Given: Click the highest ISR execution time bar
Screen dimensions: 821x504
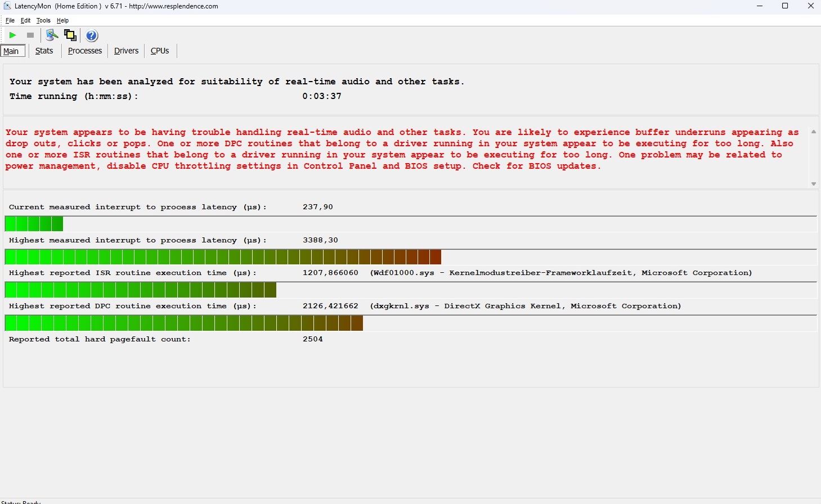Looking at the screenshot, I should coord(411,290).
